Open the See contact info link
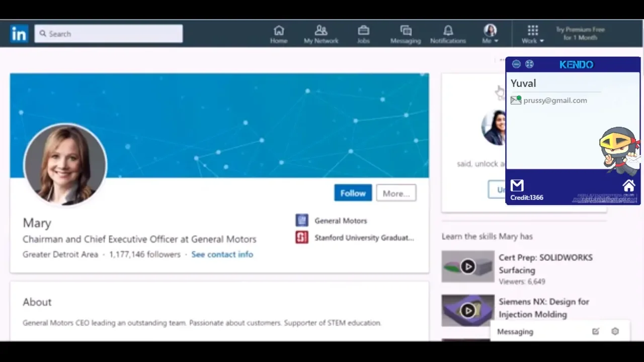644x362 pixels. pos(222,254)
